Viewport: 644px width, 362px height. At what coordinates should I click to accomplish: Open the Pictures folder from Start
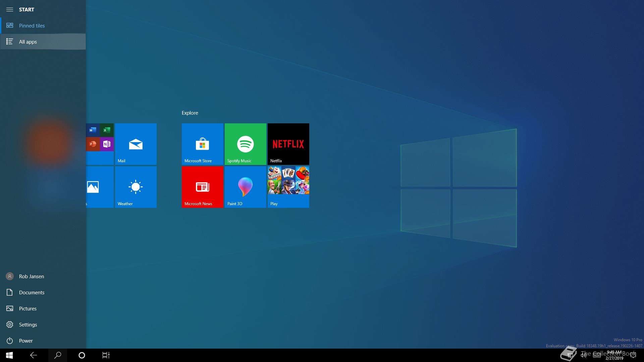43,308
